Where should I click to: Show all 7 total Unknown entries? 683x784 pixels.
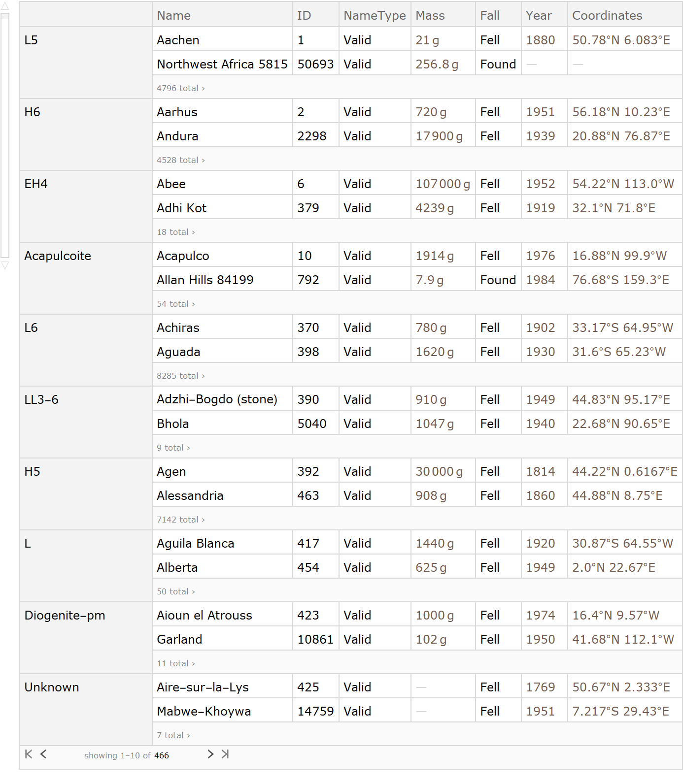coord(173,735)
